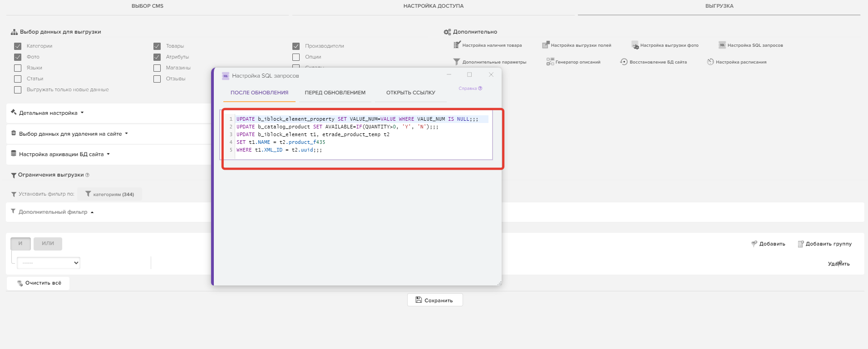Click the Добавить icon in filter panel
The height and width of the screenshot is (349, 868).
[754, 244]
